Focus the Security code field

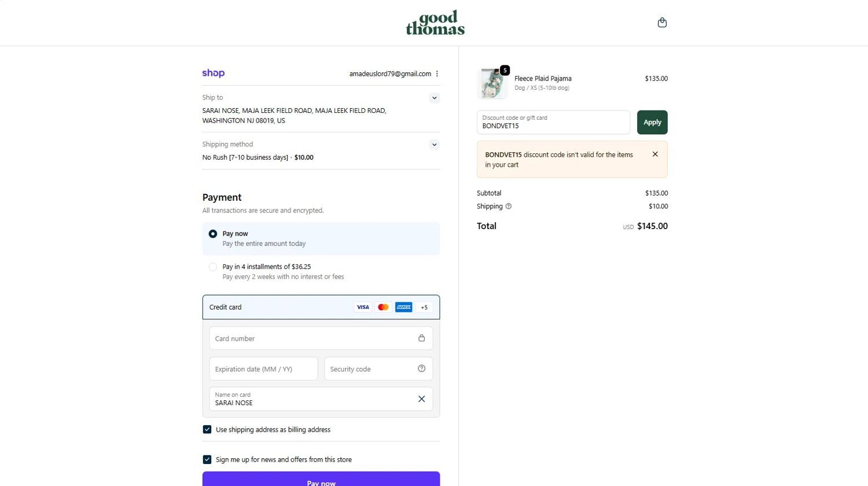(x=378, y=369)
